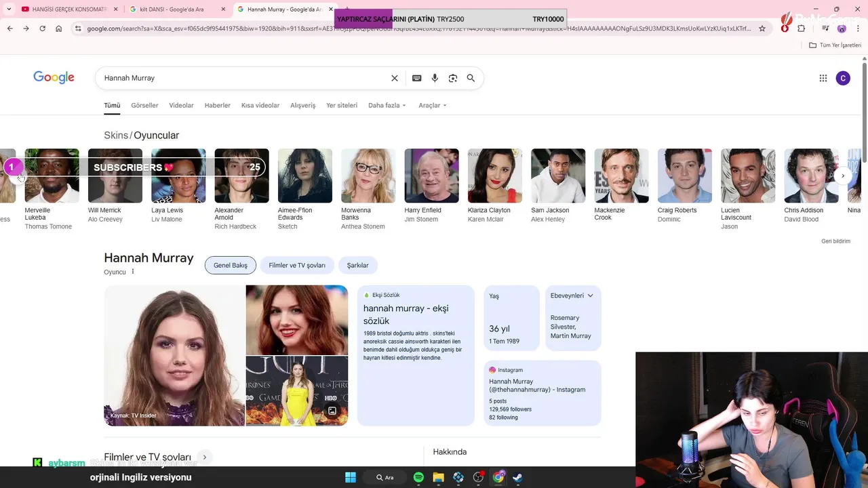868x488 pixels.
Task: Close the kilt DANSI tab
Action: [x=224, y=9]
